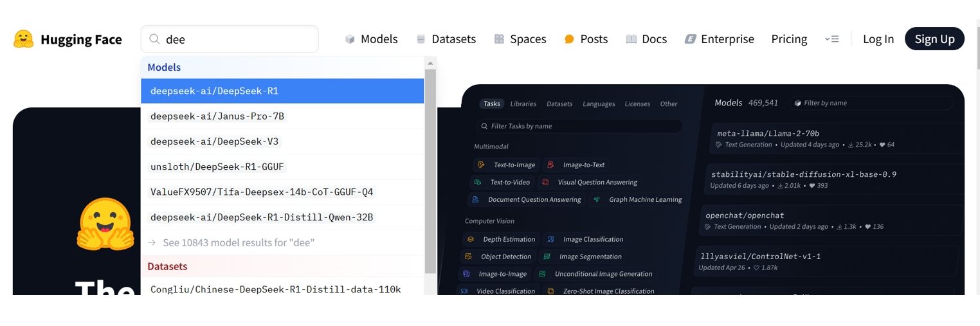Image resolution: width=980 pixels, height=326 pixels.
Task: Open the Docs page
Action: click(646, 39)
